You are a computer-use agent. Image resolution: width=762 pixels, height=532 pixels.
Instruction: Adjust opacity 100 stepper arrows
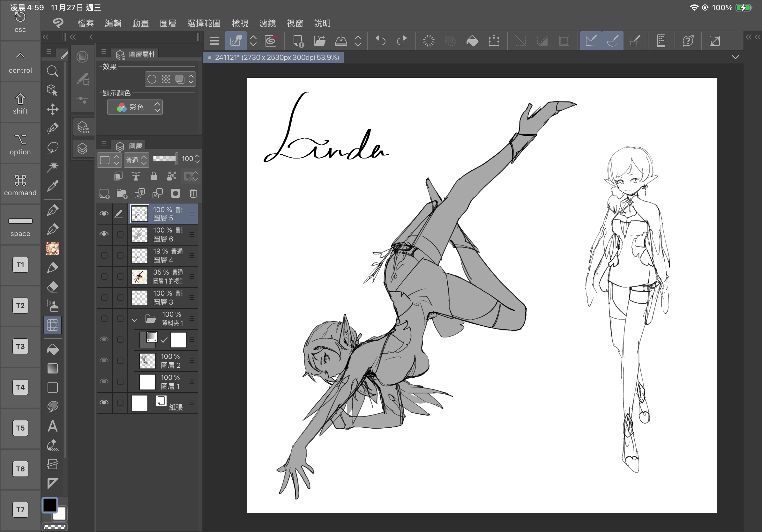[197, 159]
